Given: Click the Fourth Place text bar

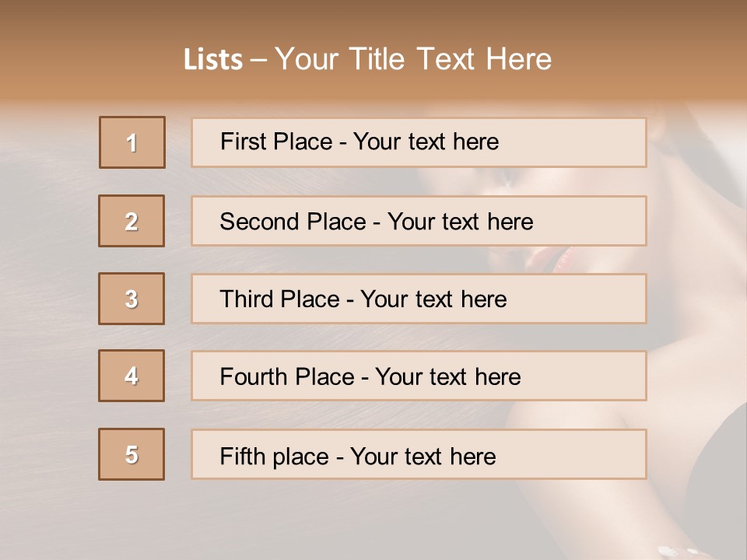Looking at the screenshot, I should tap(419, 376).
